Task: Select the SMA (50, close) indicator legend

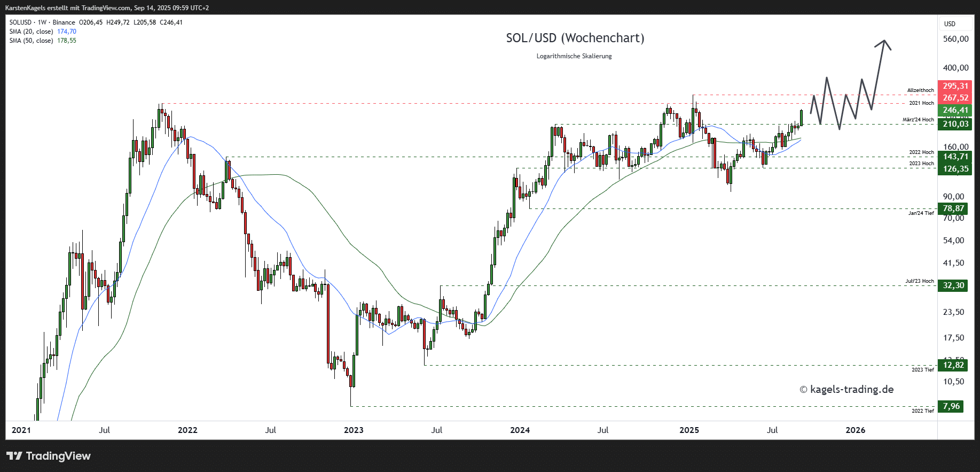Action: pos(43,41)
